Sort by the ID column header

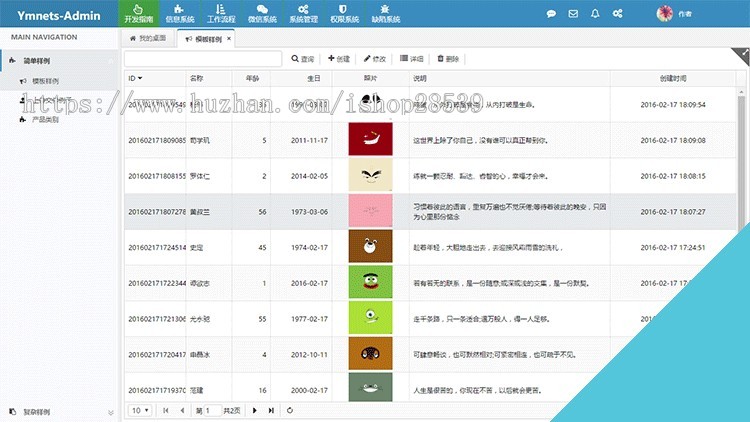155,78
